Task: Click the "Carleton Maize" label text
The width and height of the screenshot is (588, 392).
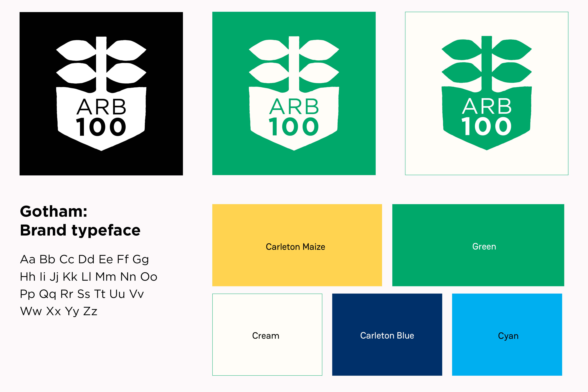Action: tap(296, 247)
